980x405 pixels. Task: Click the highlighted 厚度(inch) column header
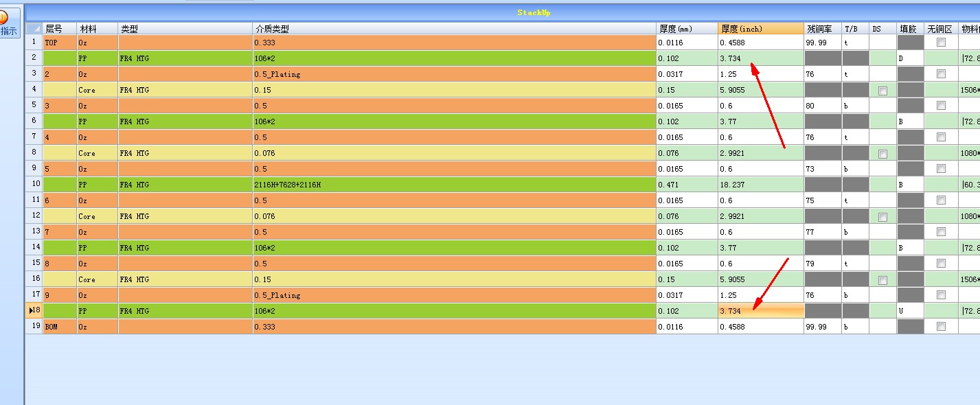click(761, 29)
